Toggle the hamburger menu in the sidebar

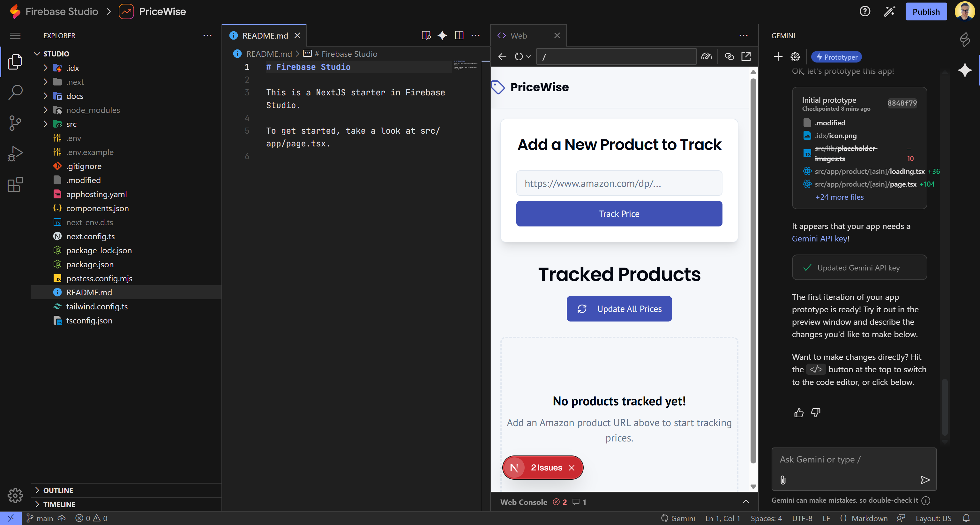point(15,36)
